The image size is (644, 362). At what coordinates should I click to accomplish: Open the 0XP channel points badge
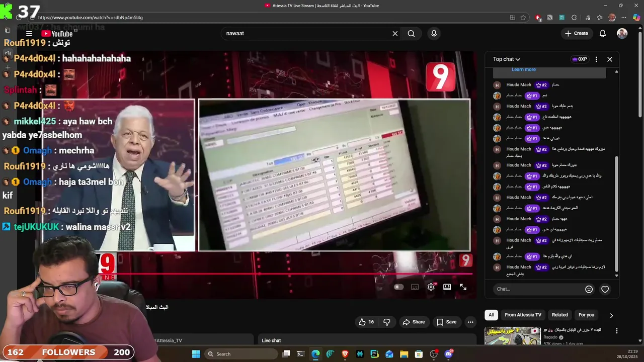pos(580,59)
